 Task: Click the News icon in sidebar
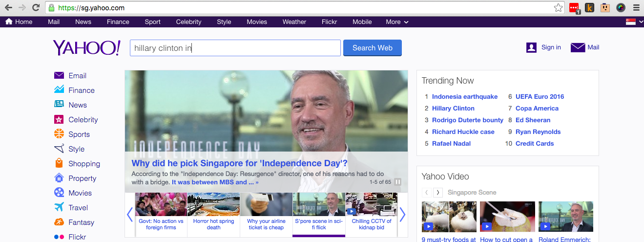(x=59, y=104)
